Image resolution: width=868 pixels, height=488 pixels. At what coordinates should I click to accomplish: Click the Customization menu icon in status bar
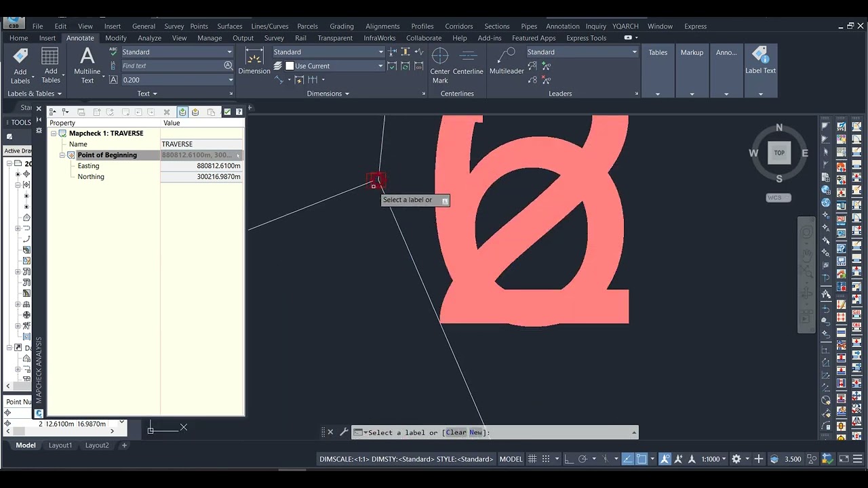856,459
